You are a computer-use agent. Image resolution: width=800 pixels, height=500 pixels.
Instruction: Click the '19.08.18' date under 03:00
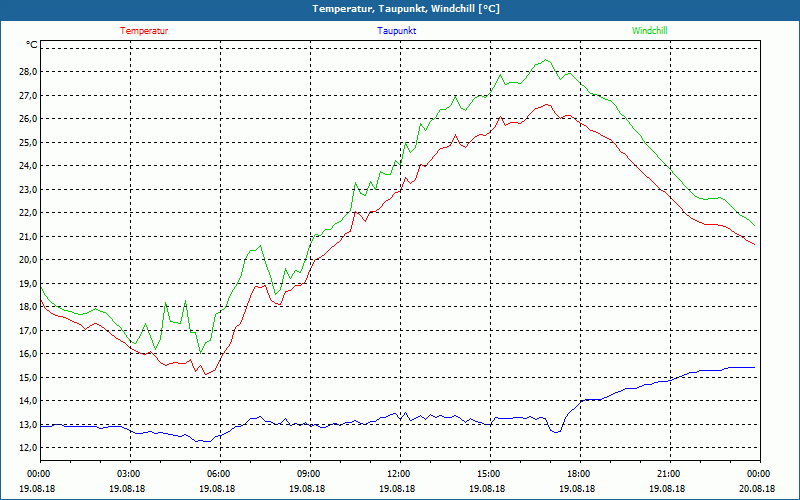coord(127,488)
